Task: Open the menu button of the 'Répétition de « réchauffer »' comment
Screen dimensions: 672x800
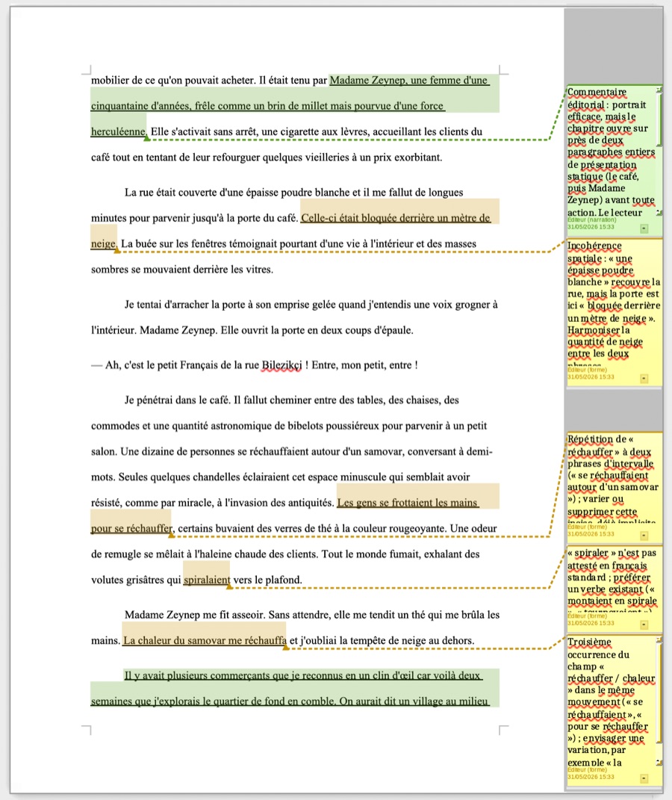Action: pyautogui.click(x=644, y=536)
